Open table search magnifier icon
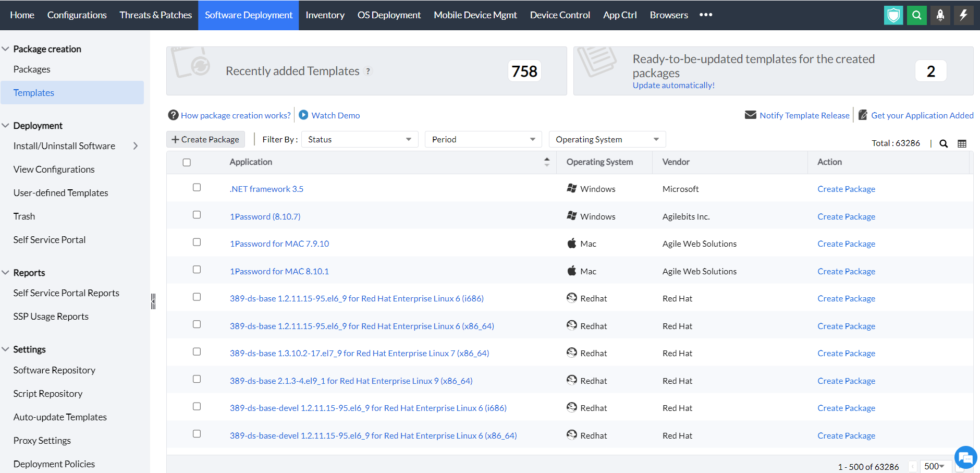Viewport: 980px width, 473px height. pos(944,143)
